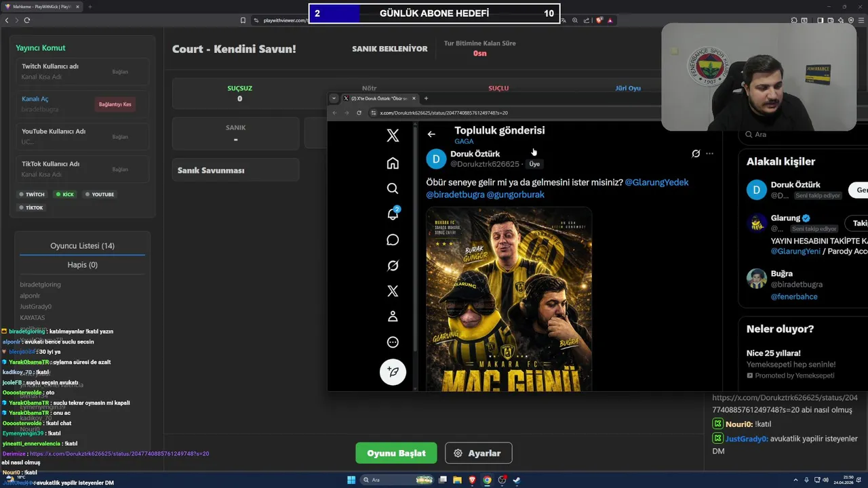Go back with arrow beside Topluluk gönderisi

431,134
